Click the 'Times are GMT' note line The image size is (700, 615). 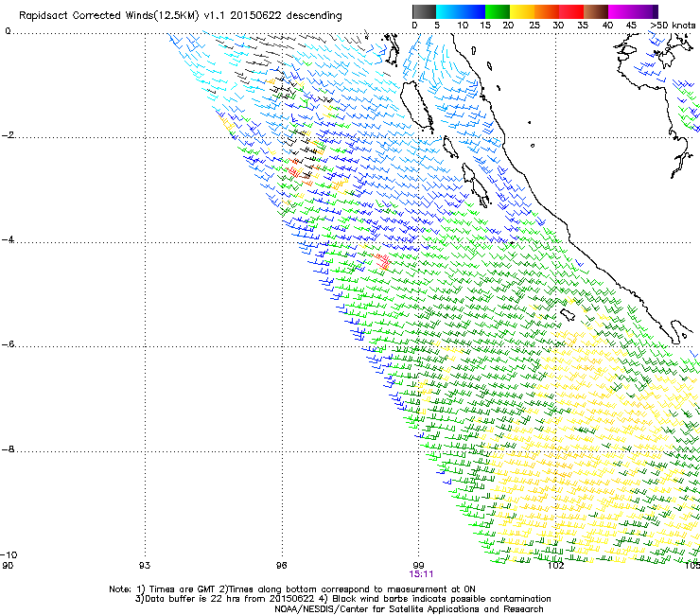coord(292,589)
